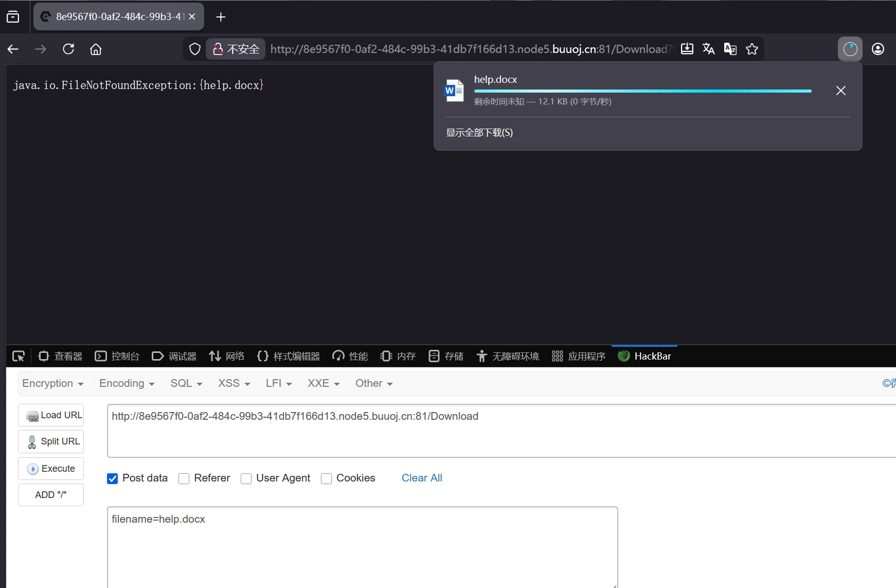The height and width of the screenshot is (588, 896).
Task: Open the LFI dropdown menu
Action: [x=278, y=383]
